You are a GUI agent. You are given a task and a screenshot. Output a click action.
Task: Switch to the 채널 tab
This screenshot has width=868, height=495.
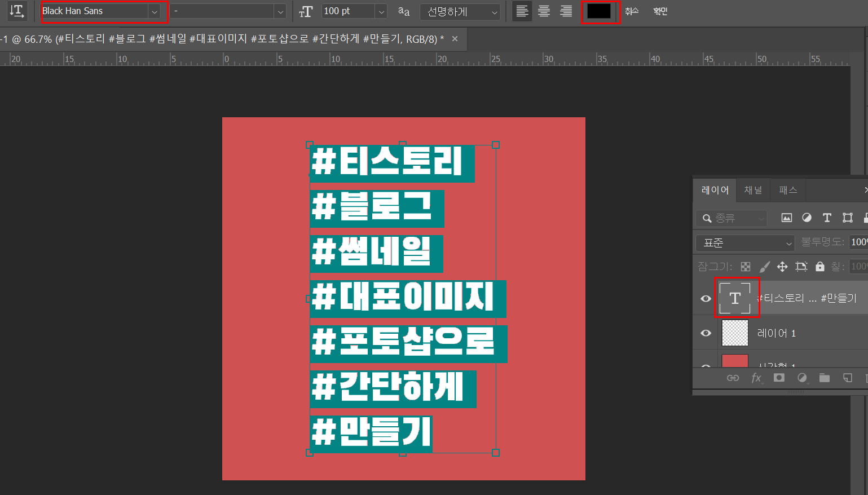tap(753, 190)
